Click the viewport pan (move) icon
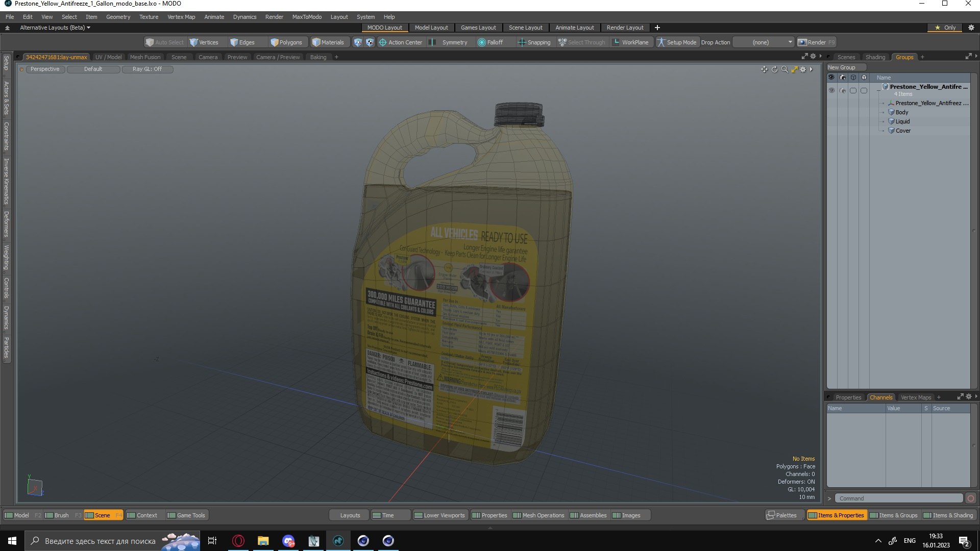The height and width of the screenshot is (551, 980). pos(764,69)
